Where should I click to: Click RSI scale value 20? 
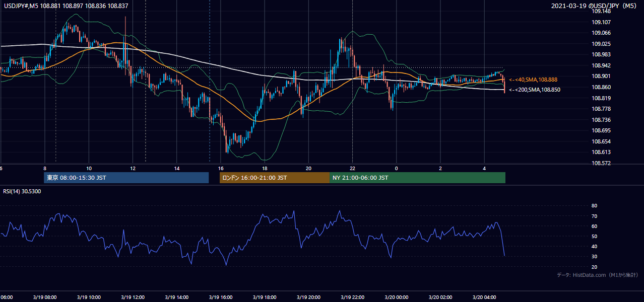pos(595,267)
